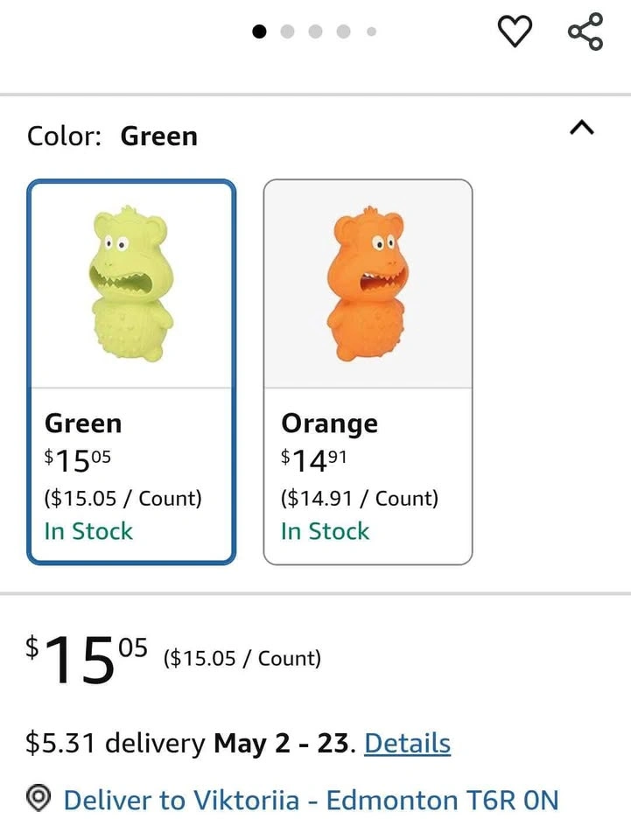Tap the share icon
631x840 pixels.
click(585, 32)
